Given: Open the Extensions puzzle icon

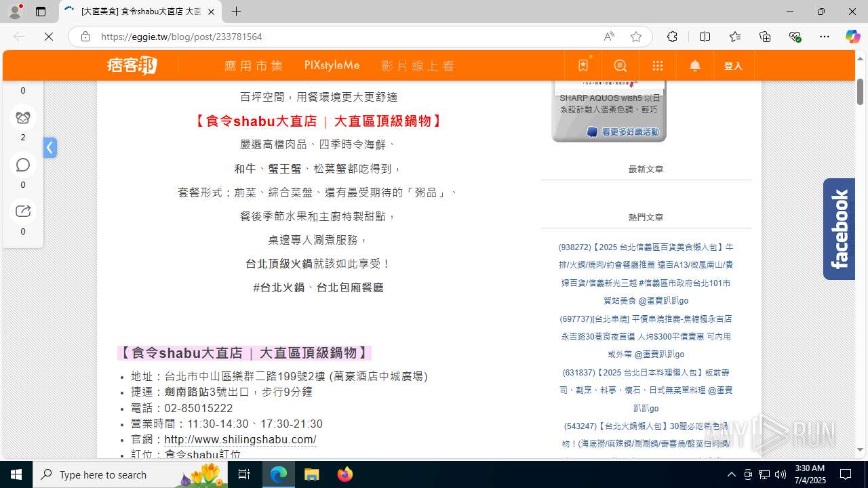Looking at the screenshot, I should (672, 37).
